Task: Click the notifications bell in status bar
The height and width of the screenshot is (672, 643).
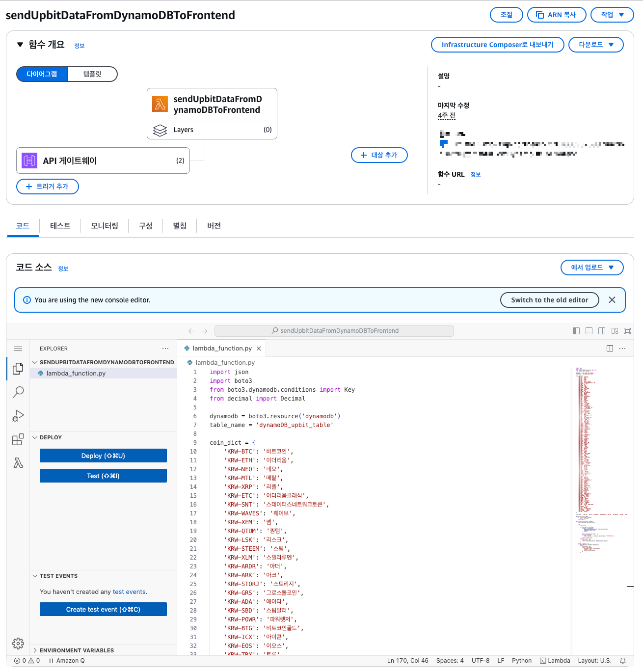Action: pyautogui.click(x=623, y=661)
